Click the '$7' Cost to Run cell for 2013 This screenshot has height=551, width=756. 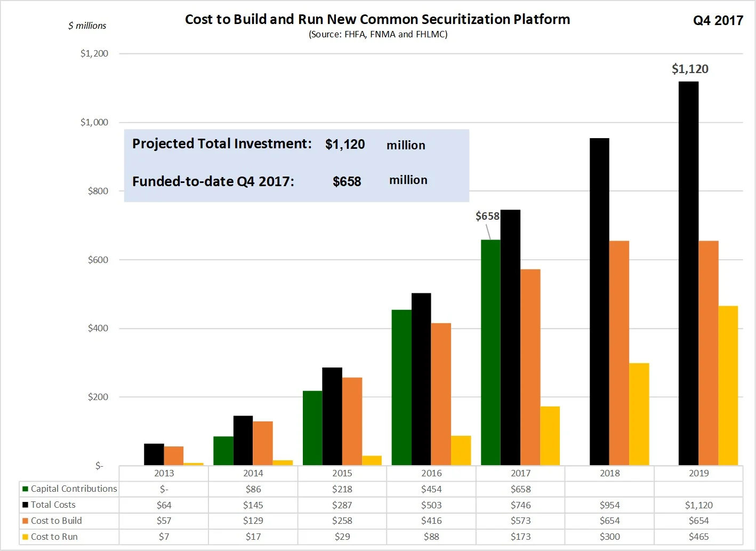164,537
